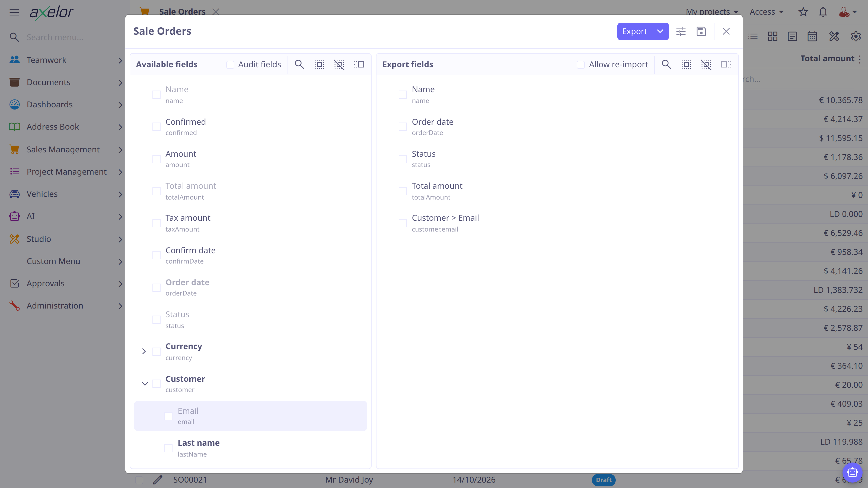
Task: Open Export button dropdown arrow
Action: tap(660, 31)
